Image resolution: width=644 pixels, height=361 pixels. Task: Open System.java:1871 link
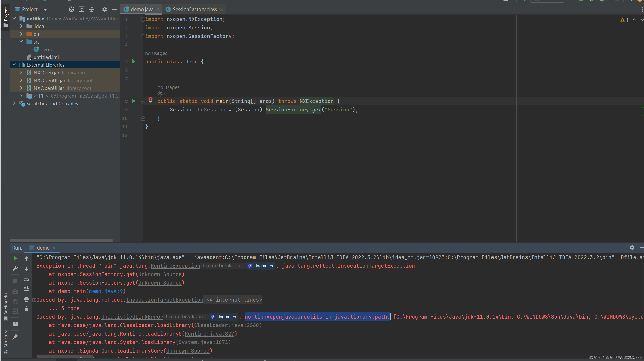point(203,342)
